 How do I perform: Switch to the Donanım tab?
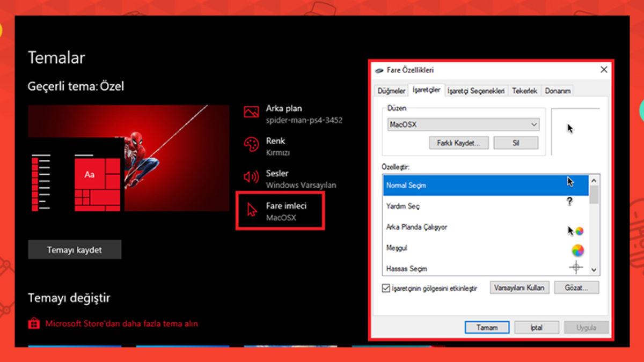558,91
